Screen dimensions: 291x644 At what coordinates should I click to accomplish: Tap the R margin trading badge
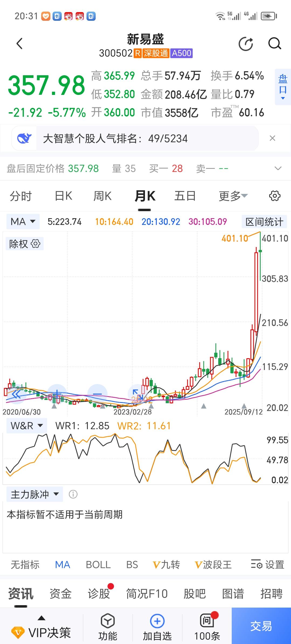tap(137, 53)
